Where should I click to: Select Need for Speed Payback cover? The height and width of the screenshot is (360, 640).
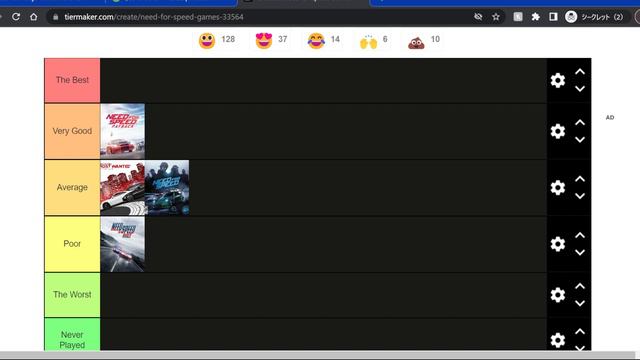click(122, 131)
